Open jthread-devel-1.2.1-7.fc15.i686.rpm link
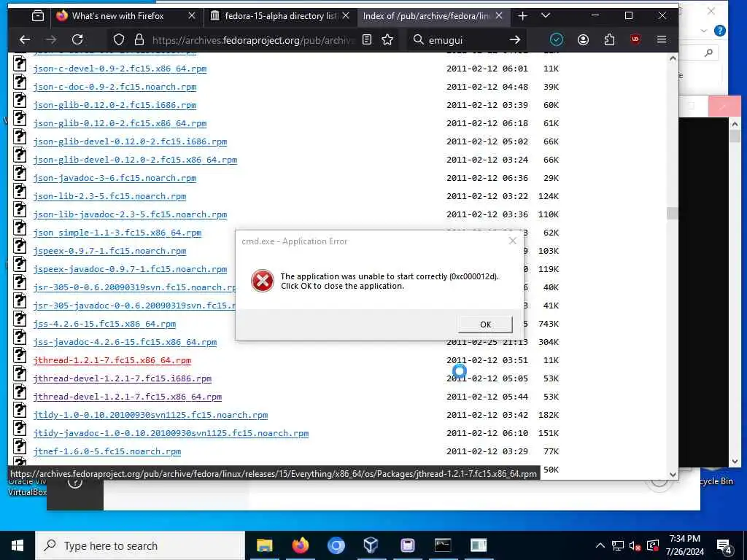747x560 pixels. click(x=122, y=378)
